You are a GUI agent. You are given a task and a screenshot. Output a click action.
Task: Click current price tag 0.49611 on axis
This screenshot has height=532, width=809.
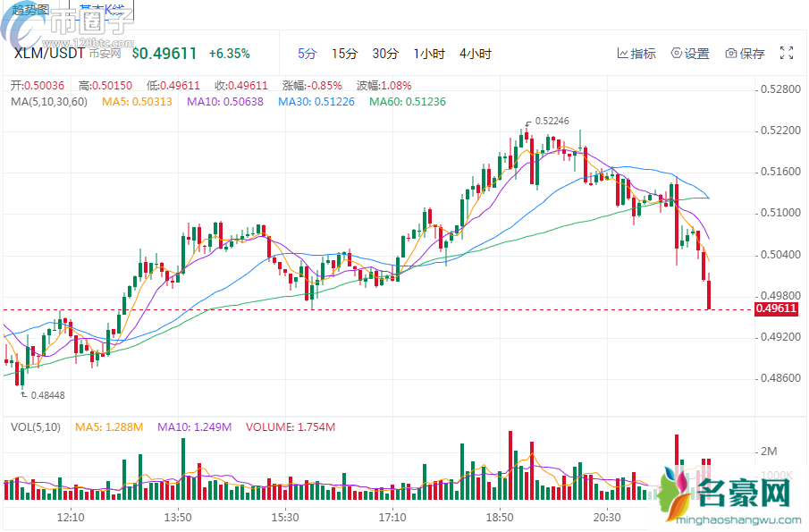(x=776, y=309)
